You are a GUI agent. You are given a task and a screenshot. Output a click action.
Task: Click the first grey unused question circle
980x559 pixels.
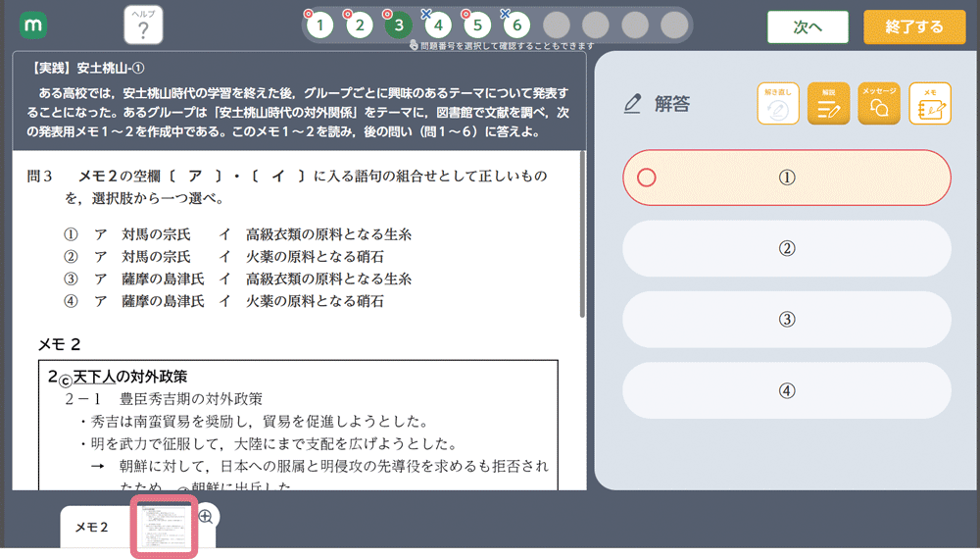pyautogui.click(x=557, y=25)
